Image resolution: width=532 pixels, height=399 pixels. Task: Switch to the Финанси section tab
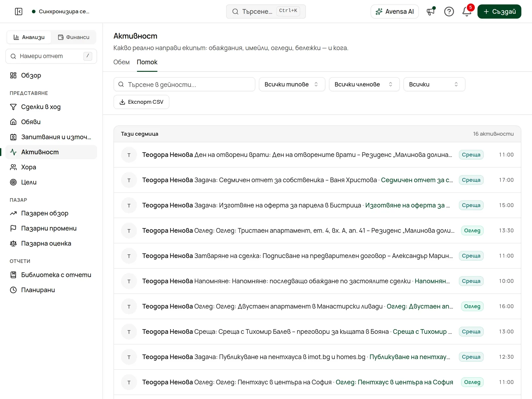coord(73,37)
